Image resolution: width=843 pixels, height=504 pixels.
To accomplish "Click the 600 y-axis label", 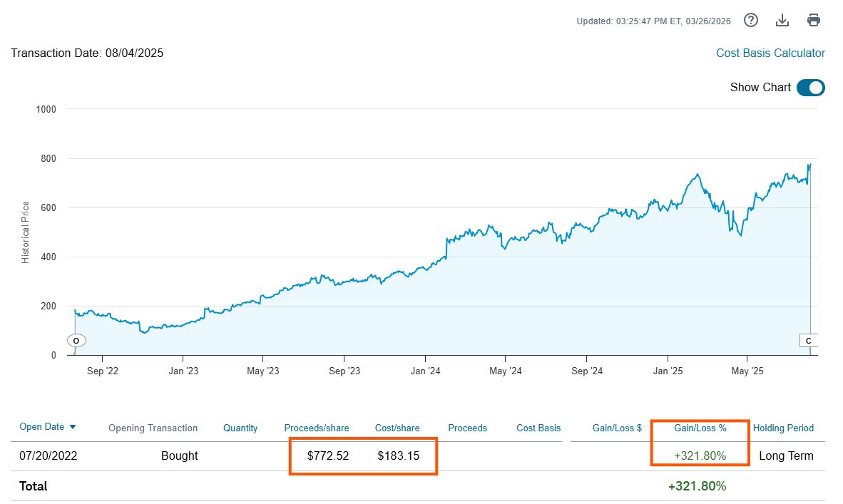I will tap(48, 207).
